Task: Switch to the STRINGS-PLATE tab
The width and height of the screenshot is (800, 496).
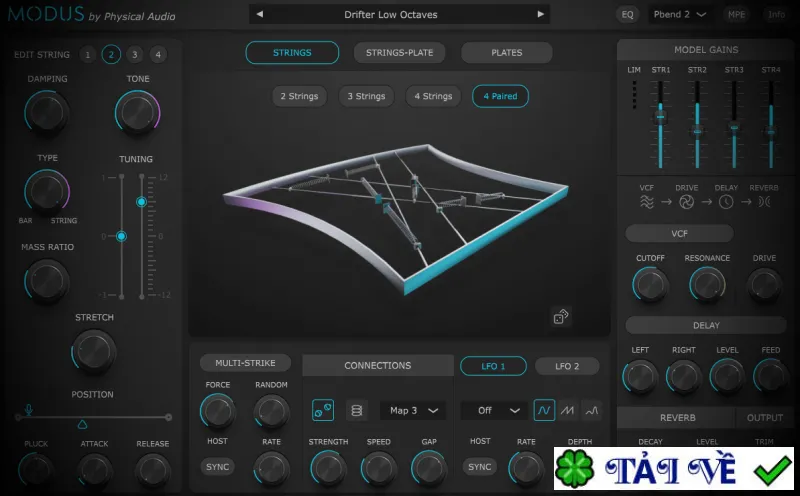Action: click(399, 53)
